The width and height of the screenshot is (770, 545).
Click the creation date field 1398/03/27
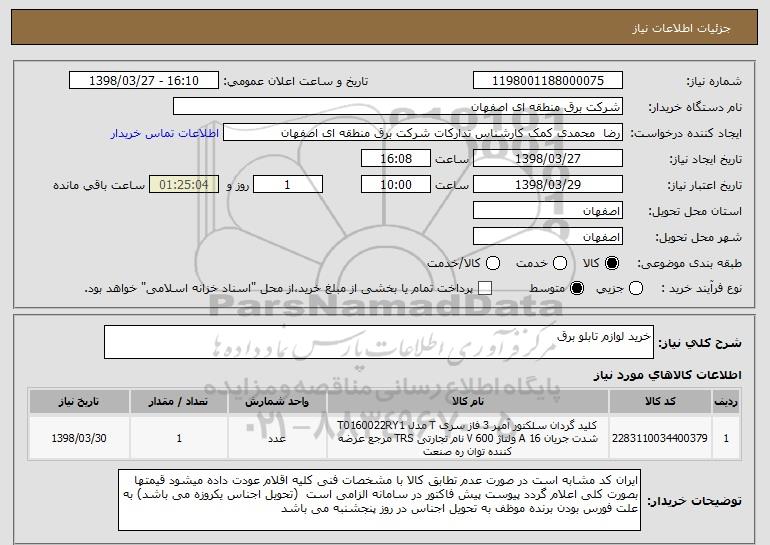coord(548,159)
